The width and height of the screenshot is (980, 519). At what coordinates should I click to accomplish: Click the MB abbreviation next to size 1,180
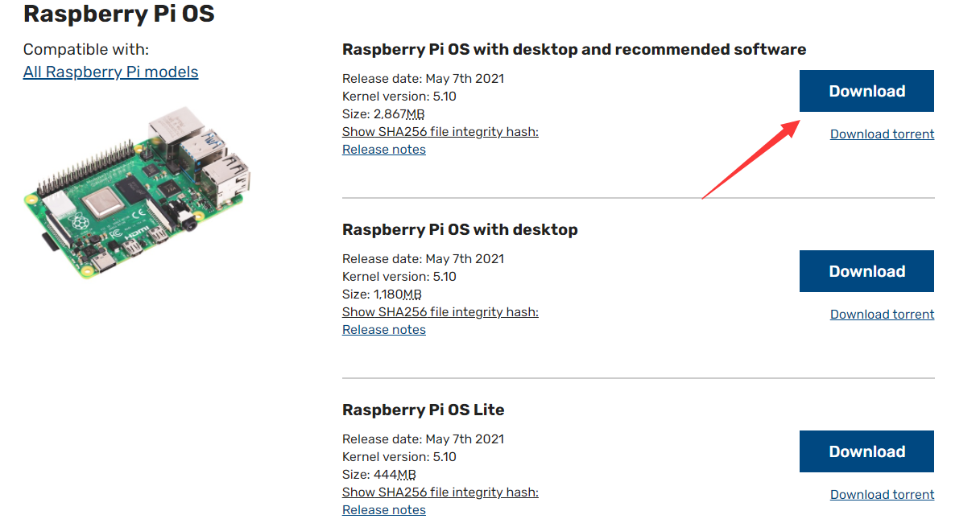pos(411,295)
